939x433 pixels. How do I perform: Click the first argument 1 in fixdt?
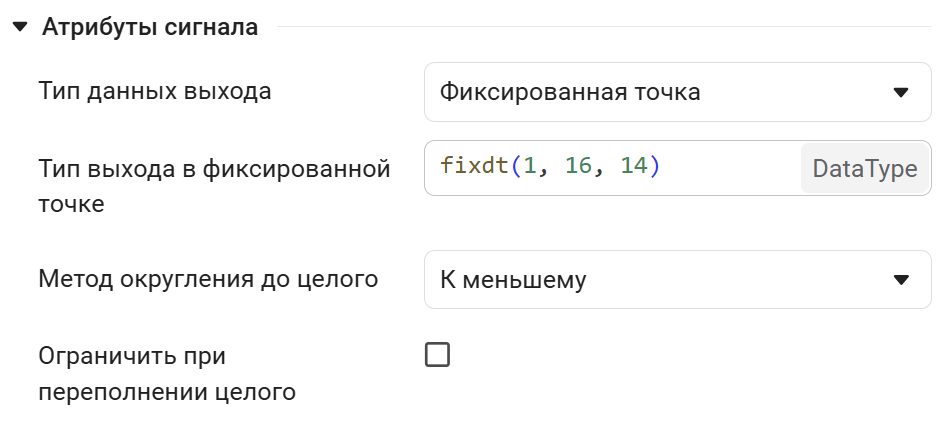(x=530, y=167)
